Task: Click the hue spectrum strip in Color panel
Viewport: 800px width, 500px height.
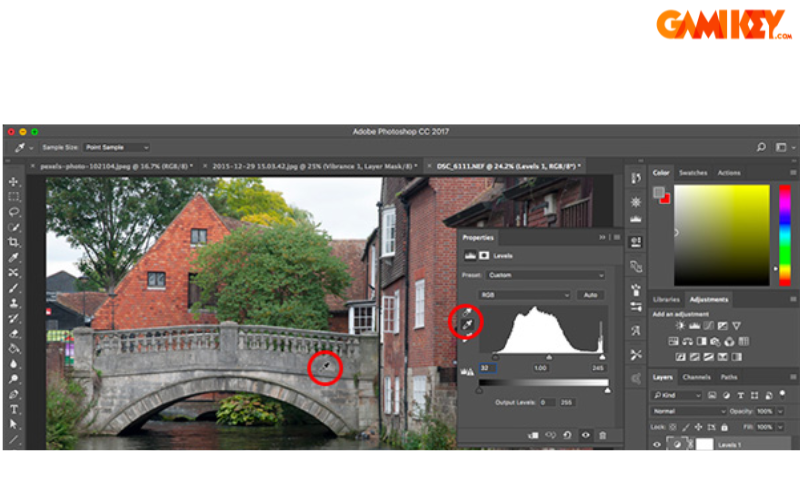Action: tap(785, 235)
